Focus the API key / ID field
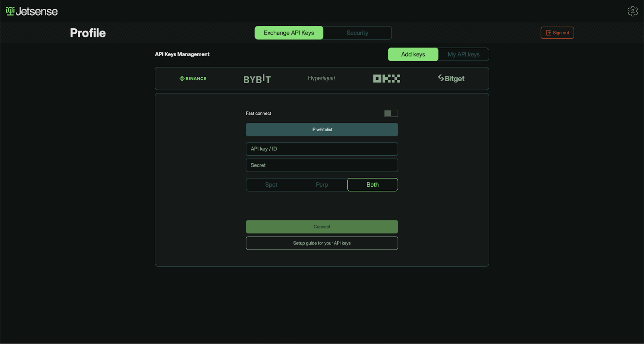The height and width of the screenshot is (344, 644). (322, 149)
